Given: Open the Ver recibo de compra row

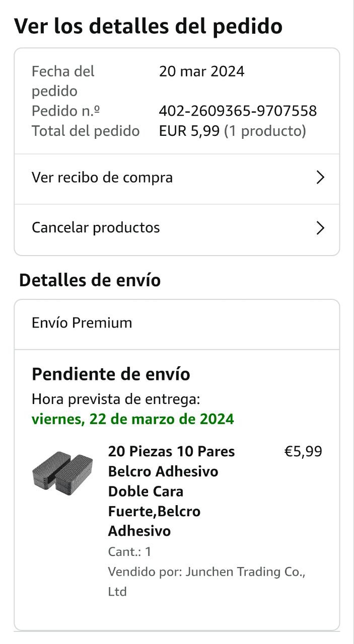Looking at the screenshot, I should coord(102,178).
